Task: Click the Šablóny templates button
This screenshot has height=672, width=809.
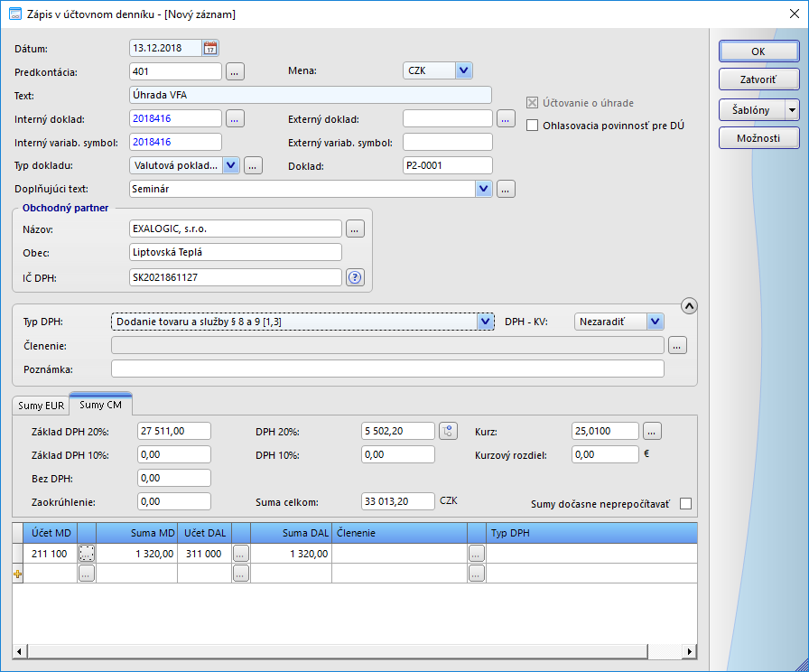Action: [x=752, y=110]
